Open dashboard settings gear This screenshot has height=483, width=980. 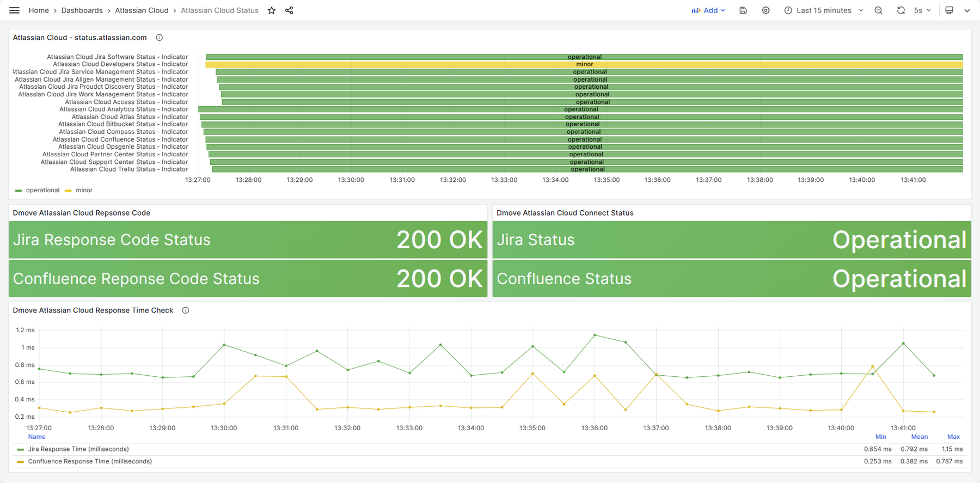765,10
